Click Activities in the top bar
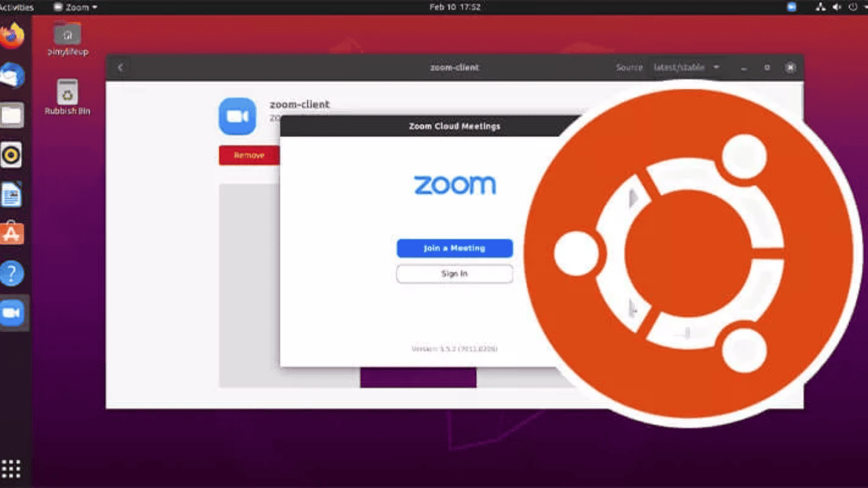 pyautogui.click(x=16, y=7)
